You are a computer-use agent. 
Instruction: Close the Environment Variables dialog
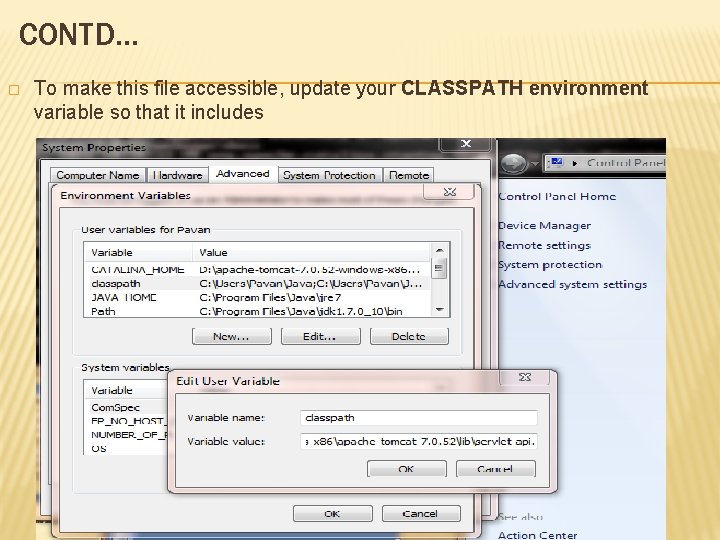pyautogui.click(x=450, y=192)
